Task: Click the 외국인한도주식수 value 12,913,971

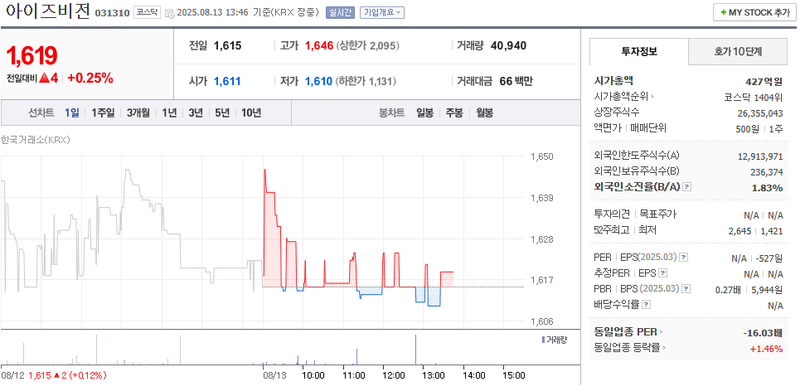Action: tap(760, 157)
